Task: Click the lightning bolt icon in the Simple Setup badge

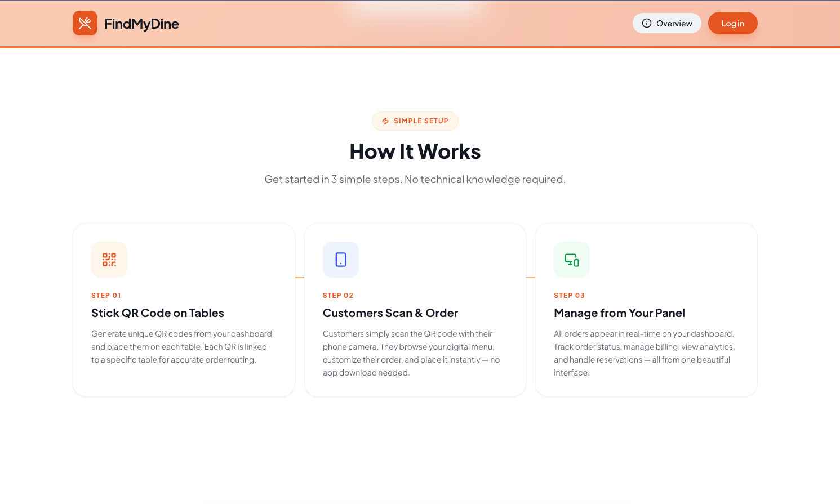Action: pyautogui.click(x=385, y=121)
